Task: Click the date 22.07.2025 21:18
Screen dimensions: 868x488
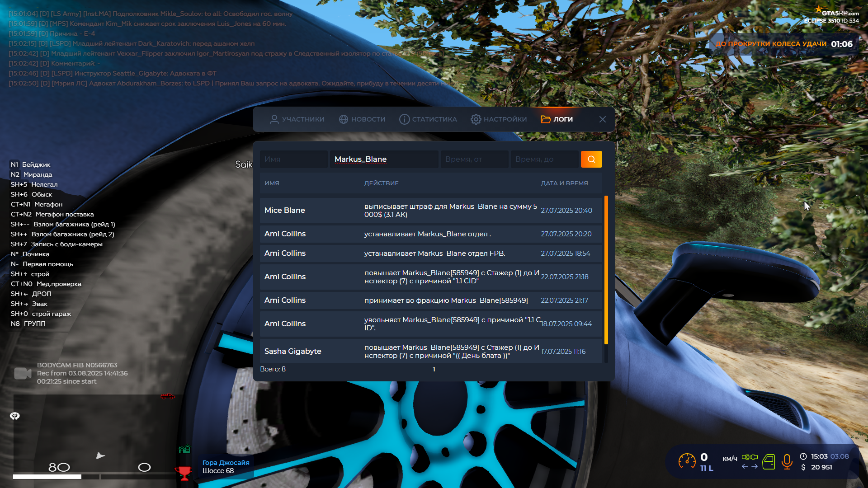Action: coord(565,277)
